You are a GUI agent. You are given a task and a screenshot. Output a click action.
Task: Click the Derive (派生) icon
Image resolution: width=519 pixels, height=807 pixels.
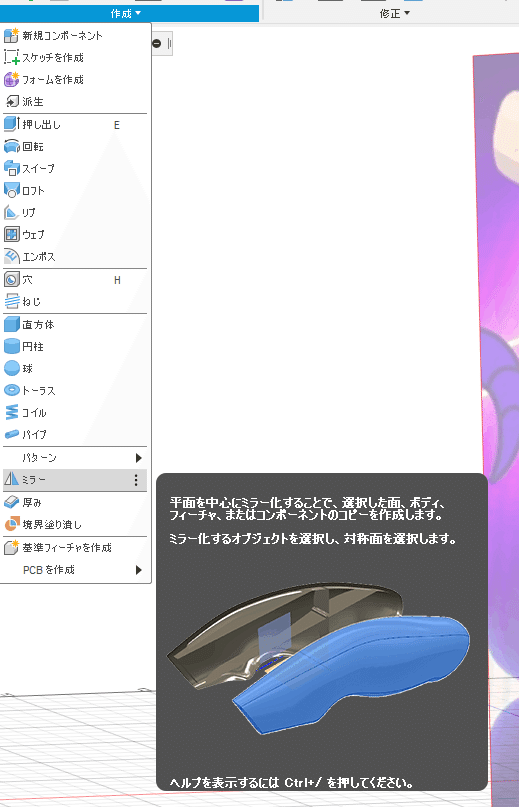(x=11, y=101)
